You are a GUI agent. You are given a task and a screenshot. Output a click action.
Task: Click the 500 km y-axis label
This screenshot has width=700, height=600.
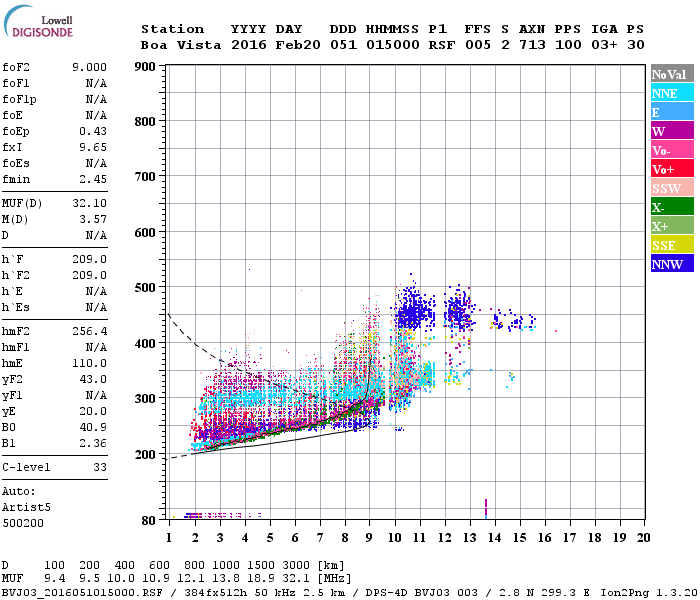pos(145,288)
